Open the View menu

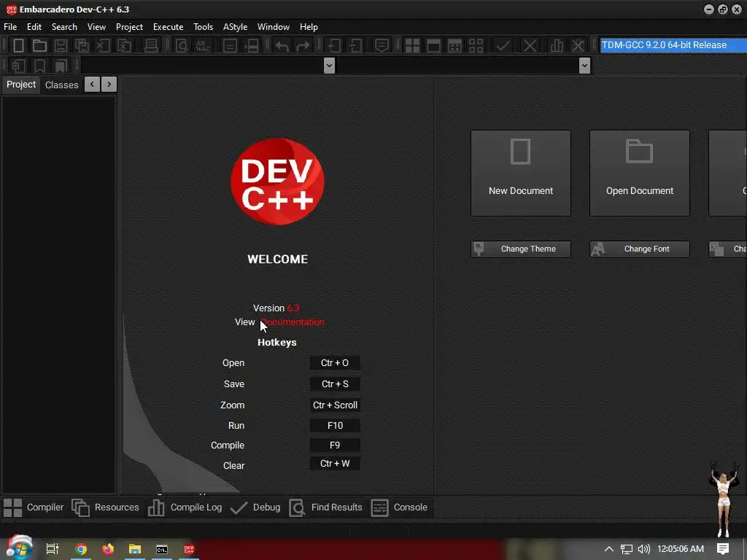point(96,27)
